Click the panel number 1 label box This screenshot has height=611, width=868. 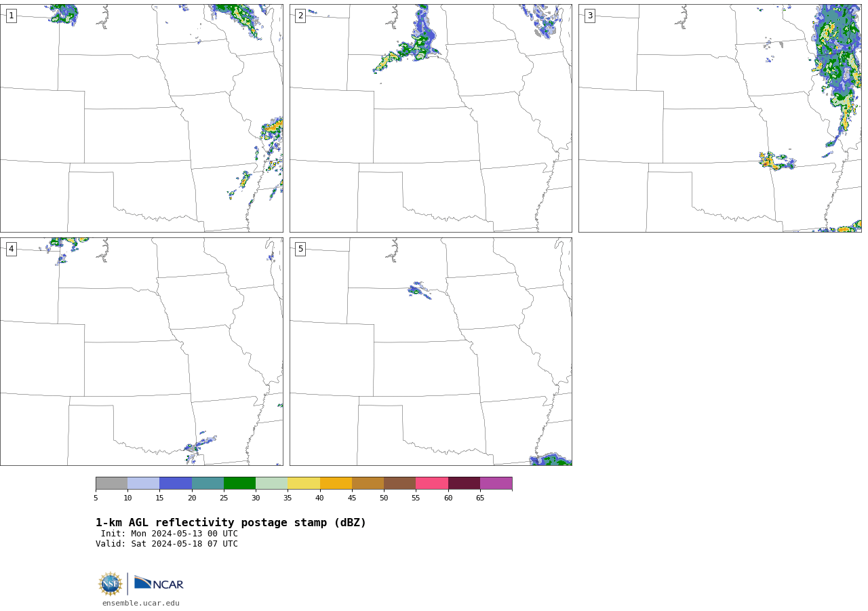[11, 16]
